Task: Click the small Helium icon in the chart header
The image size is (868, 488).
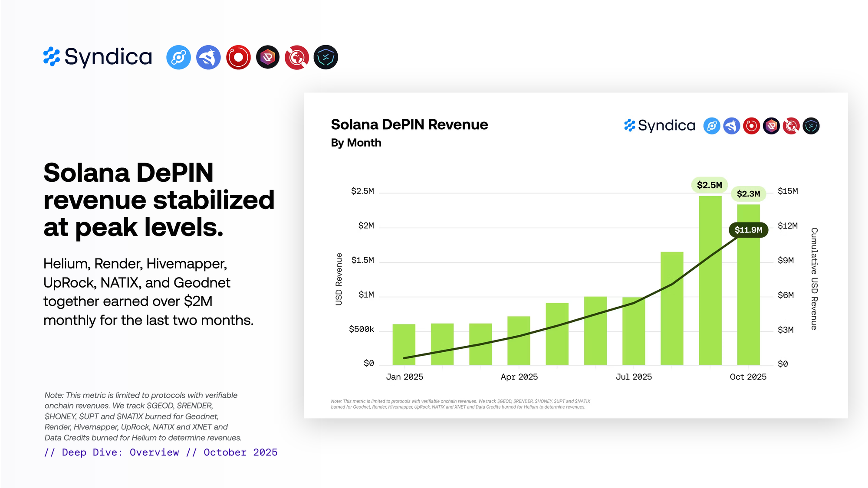Action: (712, 126)
